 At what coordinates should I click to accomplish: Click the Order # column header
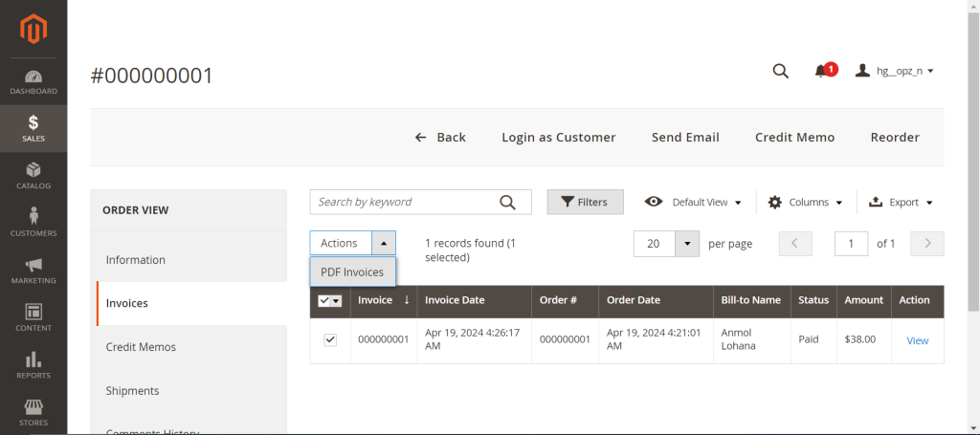click(565, 300)
